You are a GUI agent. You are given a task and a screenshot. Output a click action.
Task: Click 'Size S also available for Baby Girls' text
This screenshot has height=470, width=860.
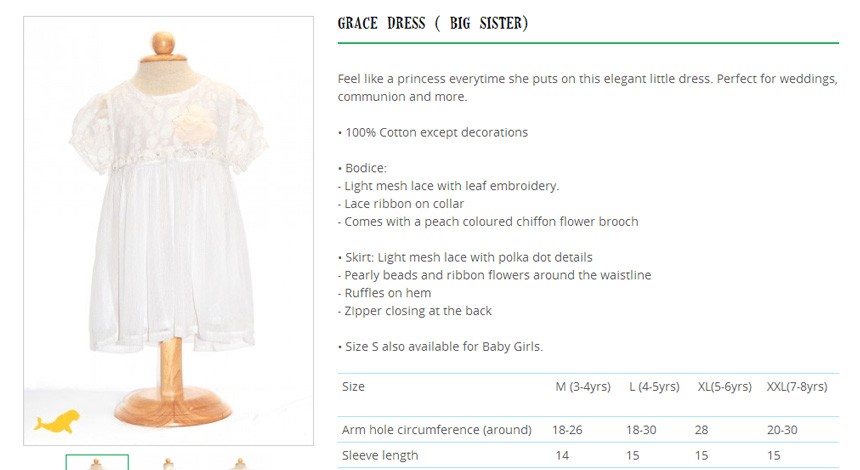click(440, 347)
